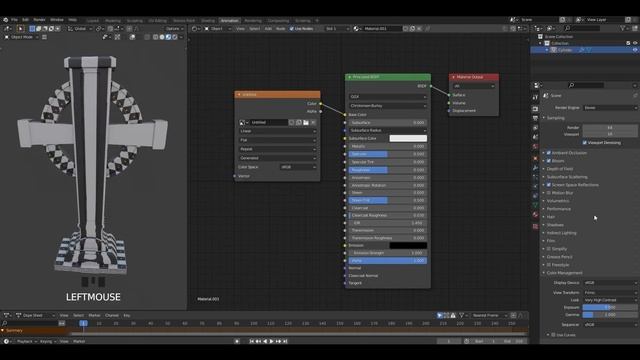Open the Modifiers wrench tab icon
Viewport: 640px width, 360px height.
coord(536,168)
